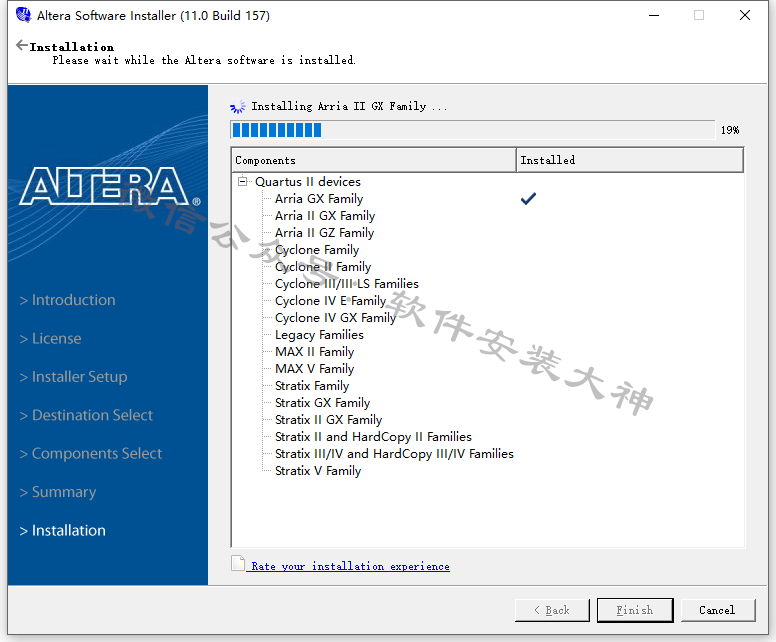Go to Introduction step in sidebar
The image size is (776, 642).
tap(67, 300)
